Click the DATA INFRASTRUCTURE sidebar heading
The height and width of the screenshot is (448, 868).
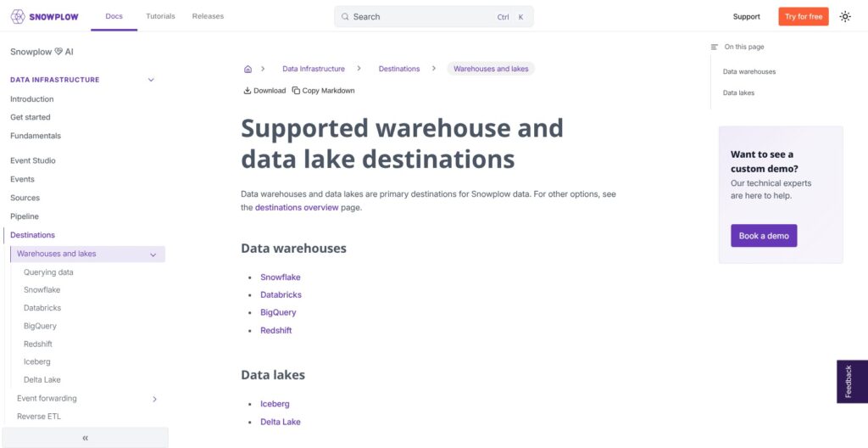pos(55,80)
